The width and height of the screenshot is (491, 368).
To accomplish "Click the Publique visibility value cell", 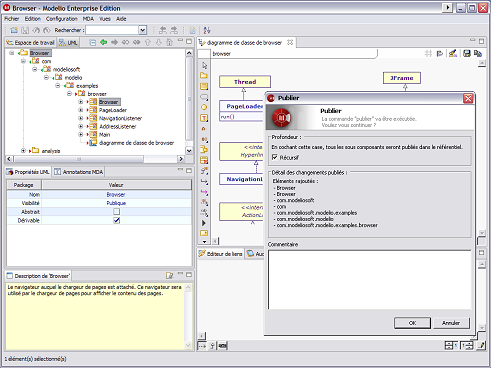I will pyautogui.click(x=116, y=203).
